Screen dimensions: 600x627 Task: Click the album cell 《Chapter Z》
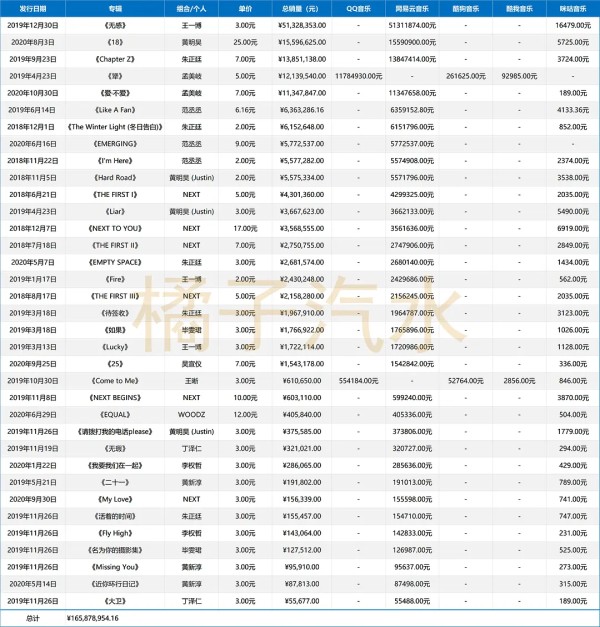pos(115,59)
